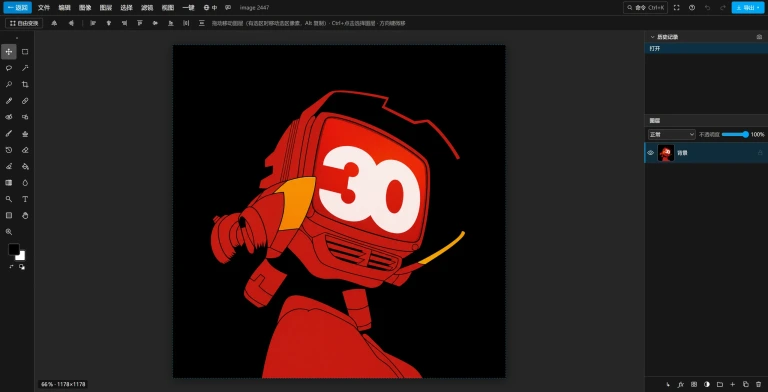The width and height of the screenshot is (768, 392).
Task: Create a new layer group folder
Action: click(x=720, y=385)
